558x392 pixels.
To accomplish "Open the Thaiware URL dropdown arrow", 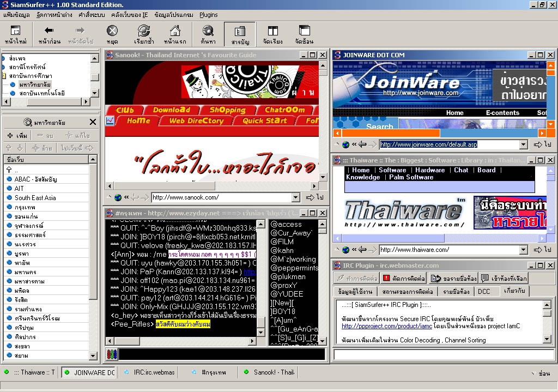I will pyautogui.click(x=523, y=250).
